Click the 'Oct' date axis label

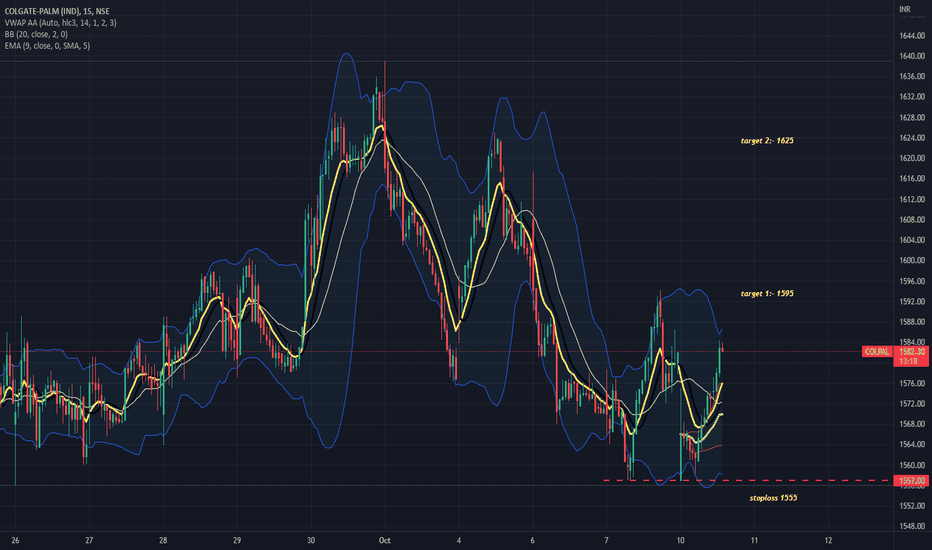(x=385, y=540)
